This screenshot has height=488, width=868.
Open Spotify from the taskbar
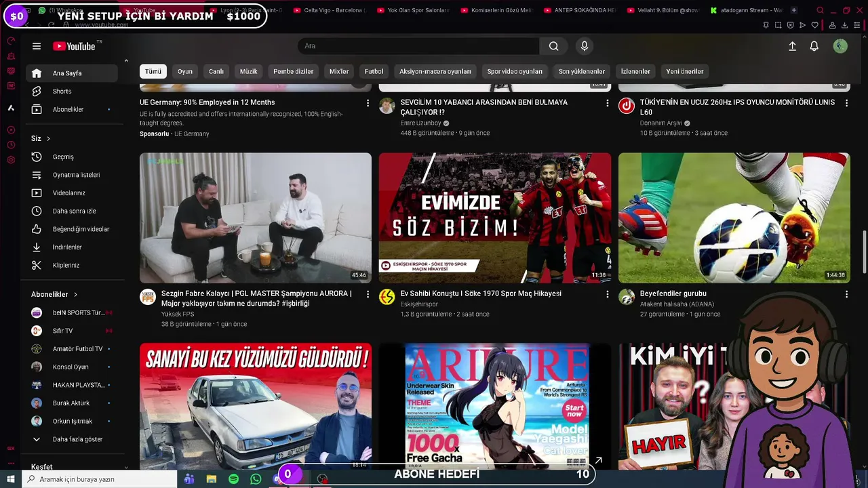[233, 479]
